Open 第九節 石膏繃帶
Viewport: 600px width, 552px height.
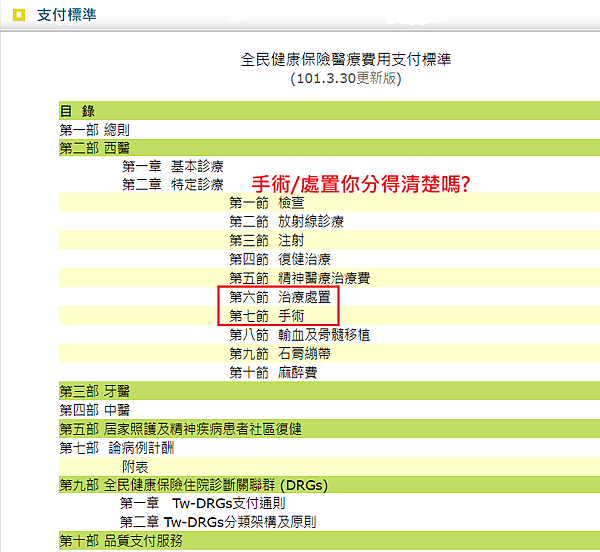coord(280,353)
